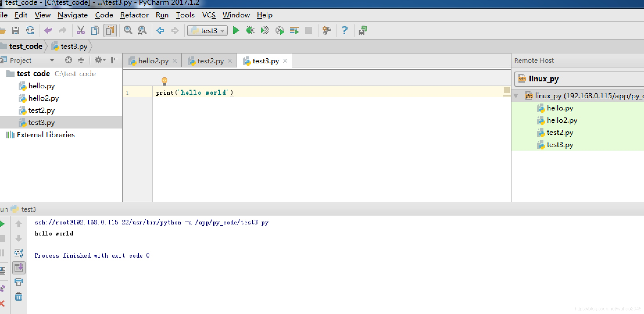This screenshot has width=644, height=314.
Task: Click the Find magnifier icon
Action: [x=128, y=30]
